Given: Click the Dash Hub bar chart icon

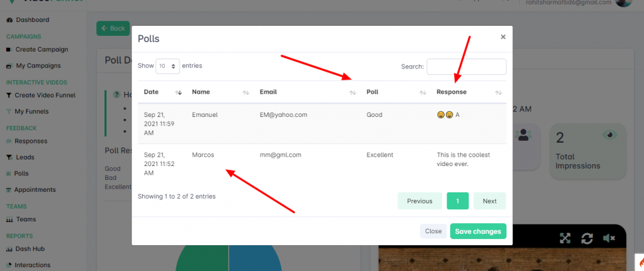Looking at the screenshot, I should click(x=9, y=249).
